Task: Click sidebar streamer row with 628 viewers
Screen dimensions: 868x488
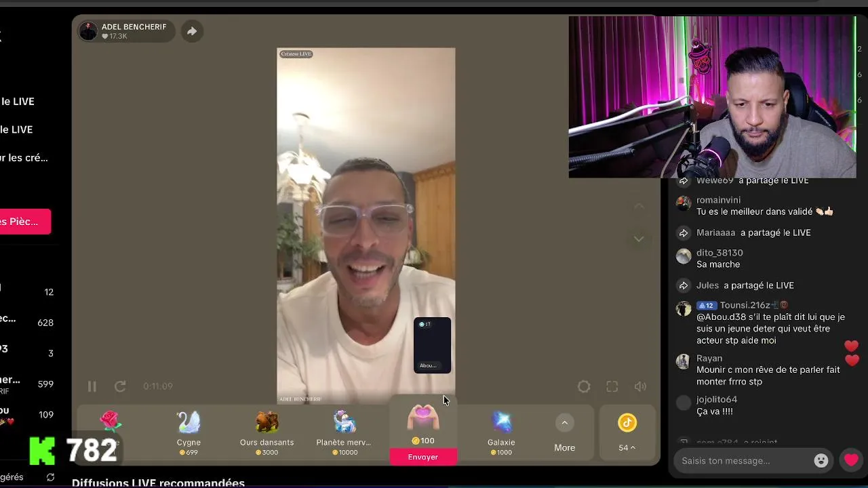Action: click(x=27, y=322)
